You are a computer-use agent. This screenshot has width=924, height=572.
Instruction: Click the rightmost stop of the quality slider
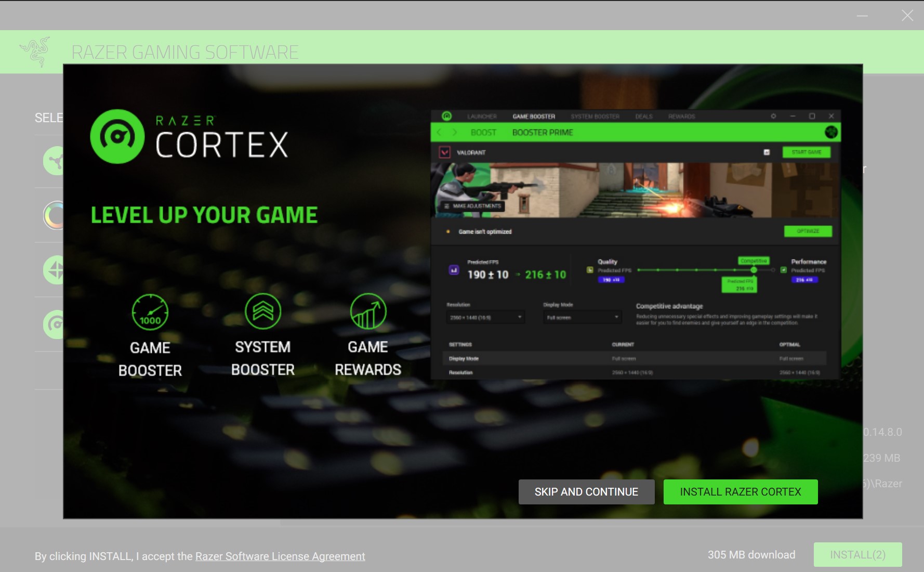pyautogui.click(x=773, y=270)
